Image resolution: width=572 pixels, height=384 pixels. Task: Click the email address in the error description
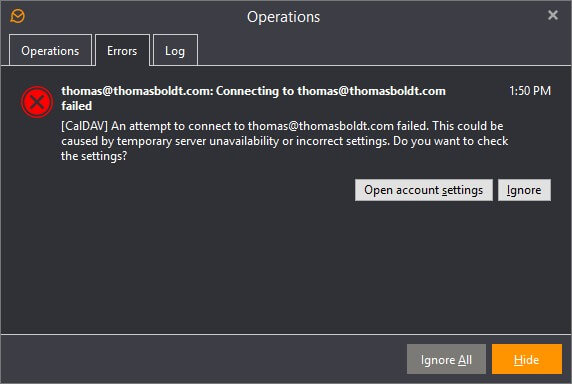point(321,126)
